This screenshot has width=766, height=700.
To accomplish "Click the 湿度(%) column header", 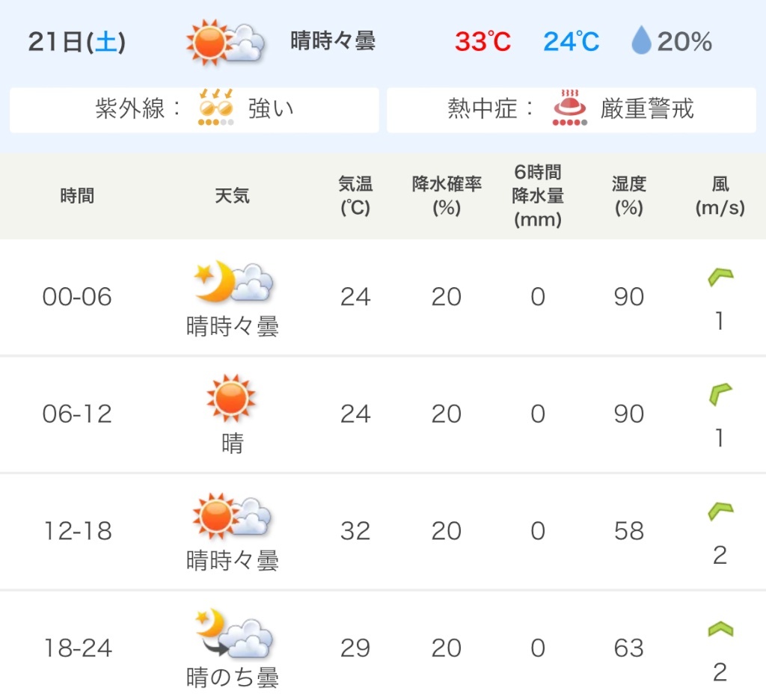I will [x=629, y=196].
